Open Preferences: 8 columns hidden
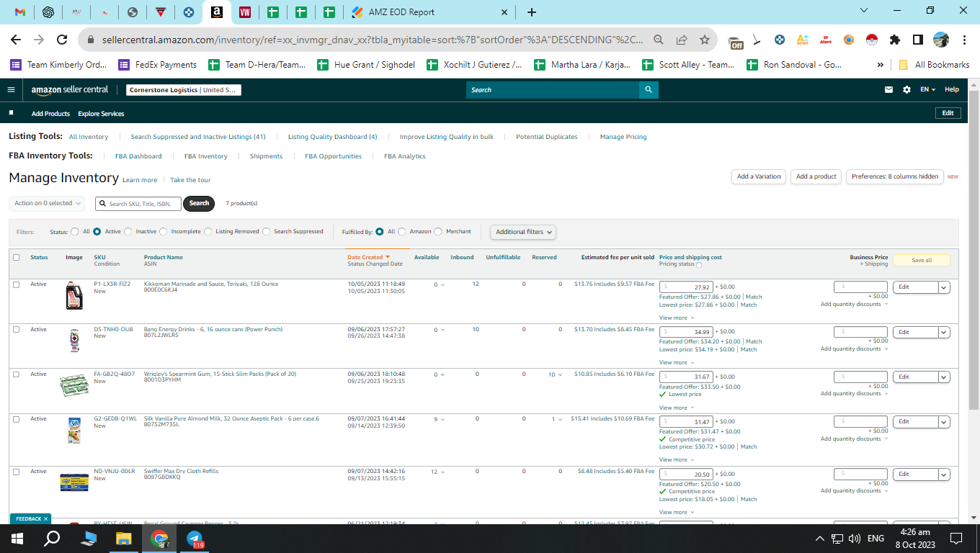 click(x=895, y=176)
